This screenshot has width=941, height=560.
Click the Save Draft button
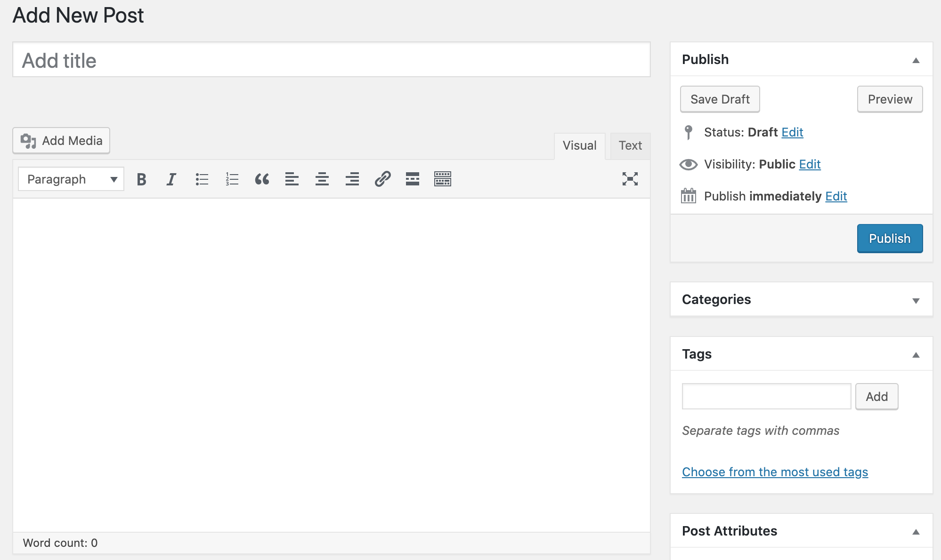click(720, 99)
